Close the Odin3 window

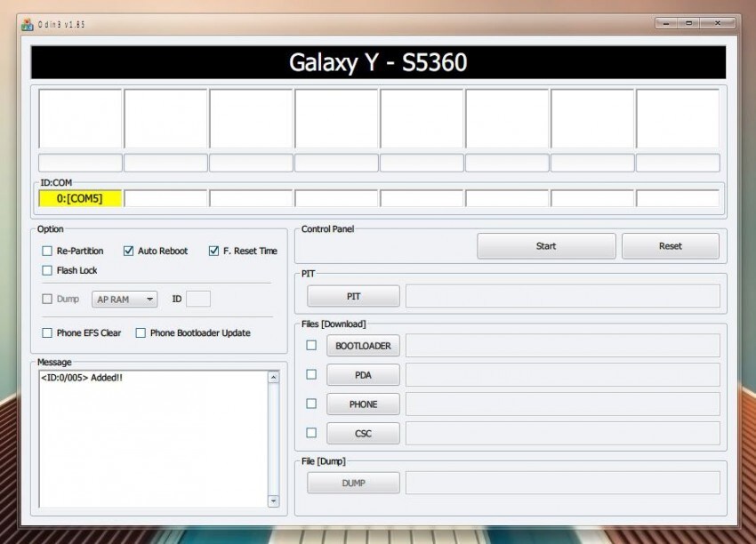click(x=718, y=22)
